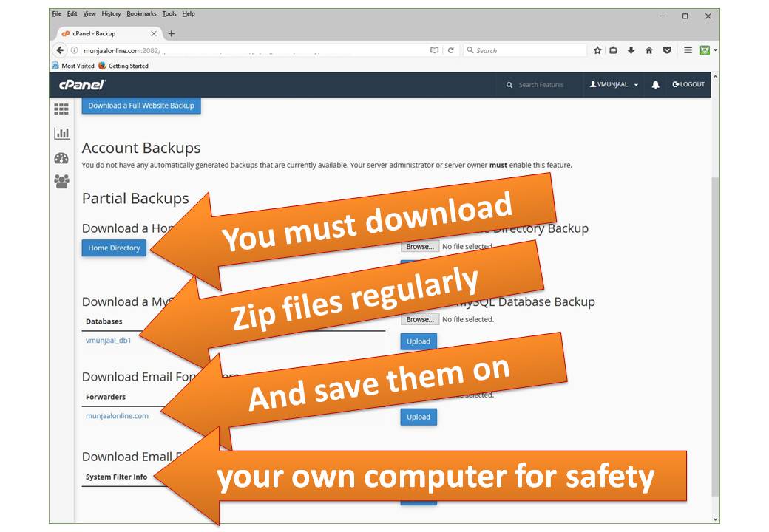Image resolution: width=769 pixels, height=532 pixels.
Task: Click the Firefox Search input box
Action: click(x=525, y=50)
